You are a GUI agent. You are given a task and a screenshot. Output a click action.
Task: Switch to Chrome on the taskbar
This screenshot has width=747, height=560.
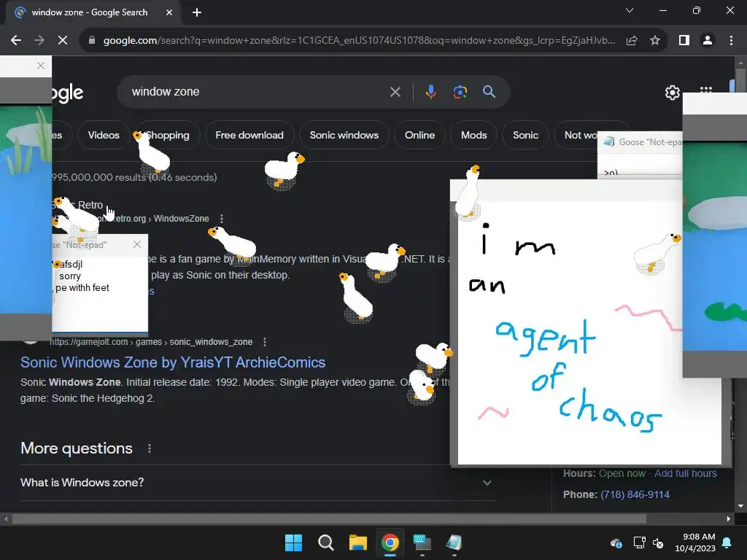click(390, 542)
